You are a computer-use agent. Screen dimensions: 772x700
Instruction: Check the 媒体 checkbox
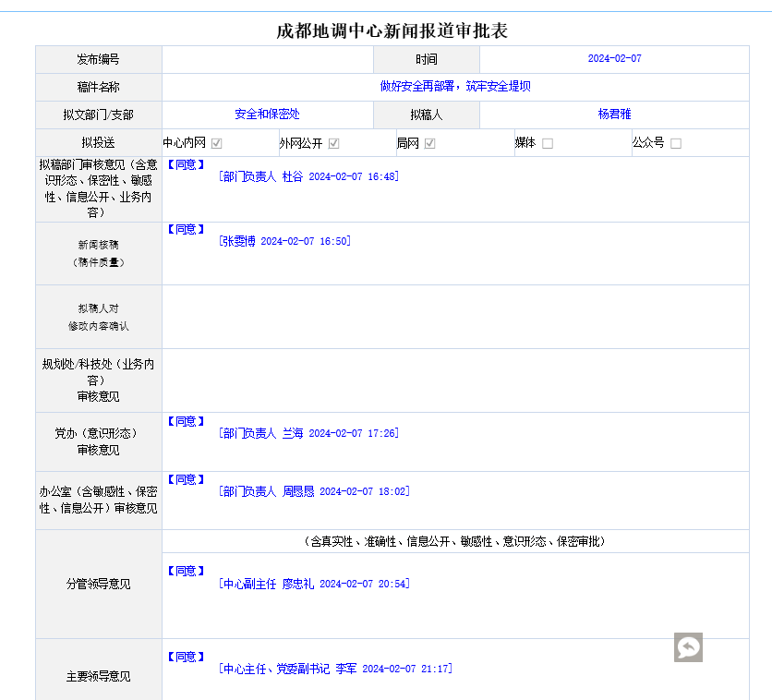pos(548,143)
